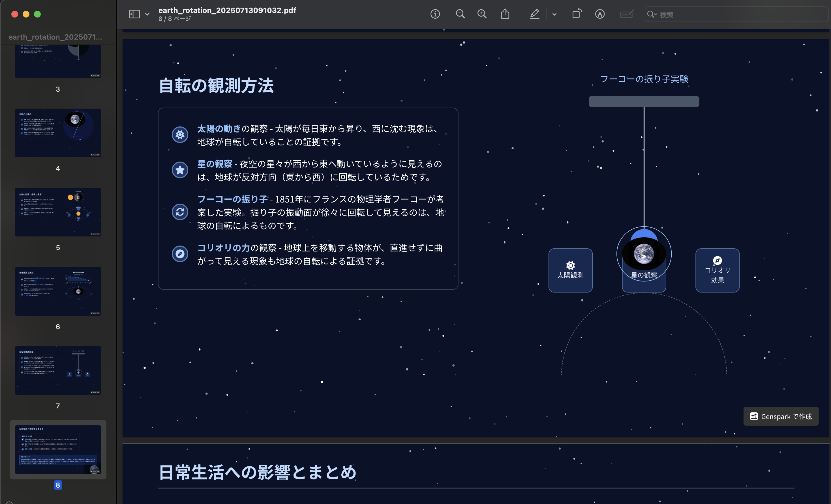
Task: Click the Genspark logo icon in badge
Action: [x=754, y=416]
